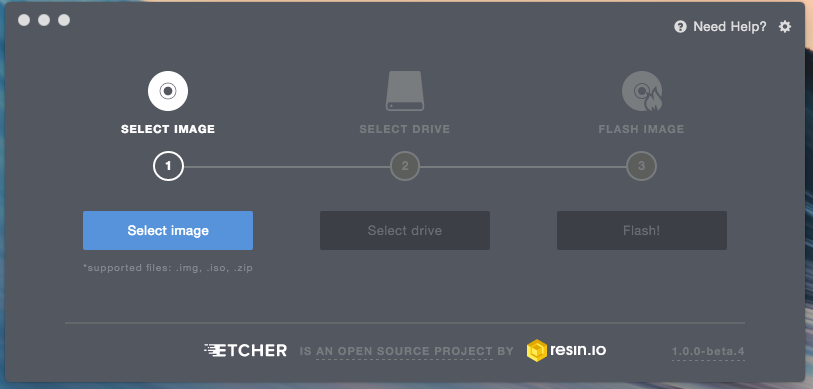
Task: Select step 2 circle marker
Action: [x=405, y=166]
